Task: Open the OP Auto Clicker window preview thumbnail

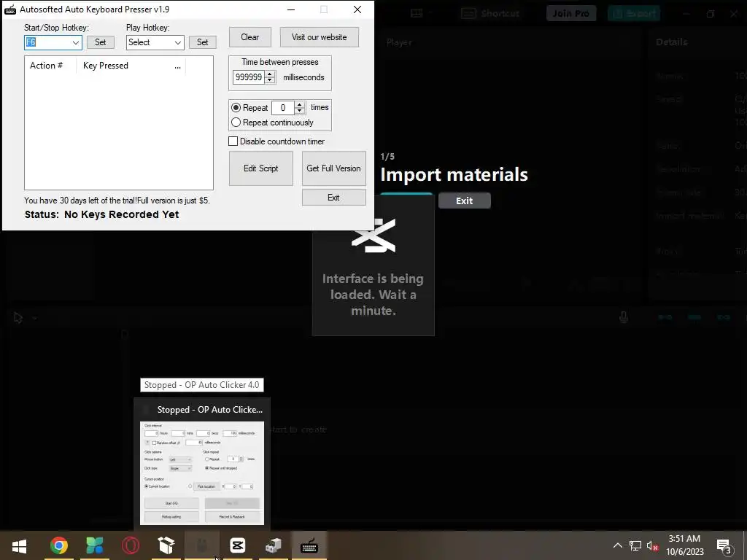Action: coord(202,472)
